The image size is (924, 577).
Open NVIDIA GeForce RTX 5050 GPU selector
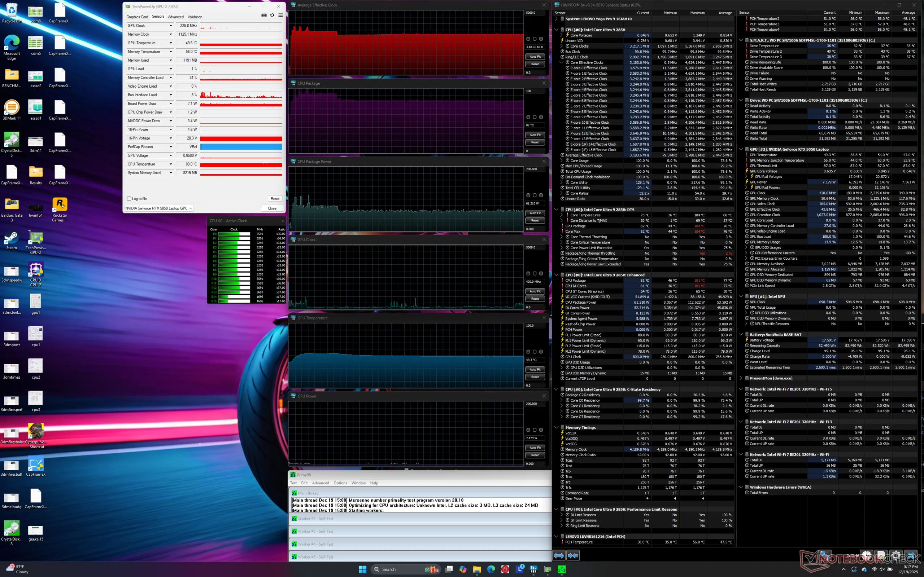(159, 208)
